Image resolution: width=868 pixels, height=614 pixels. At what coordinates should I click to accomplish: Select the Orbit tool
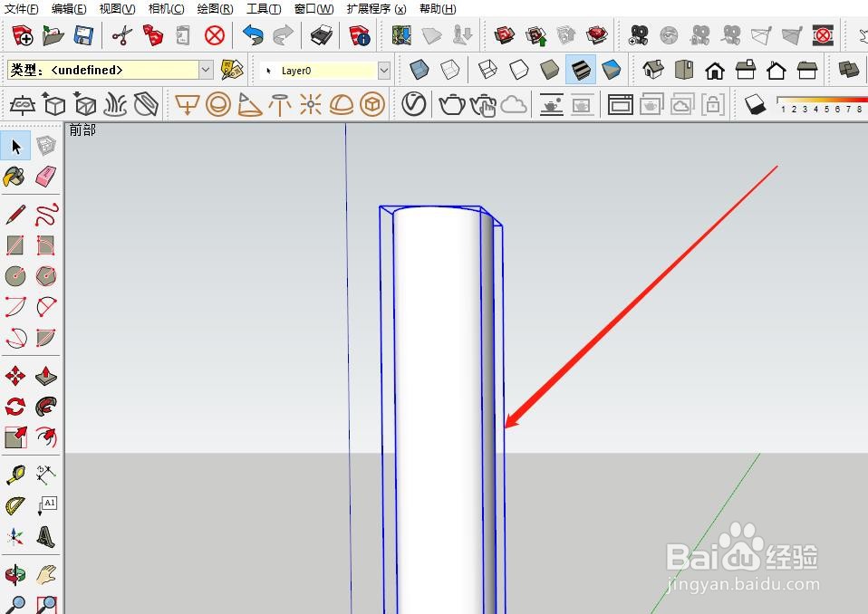tap(15, 574)
